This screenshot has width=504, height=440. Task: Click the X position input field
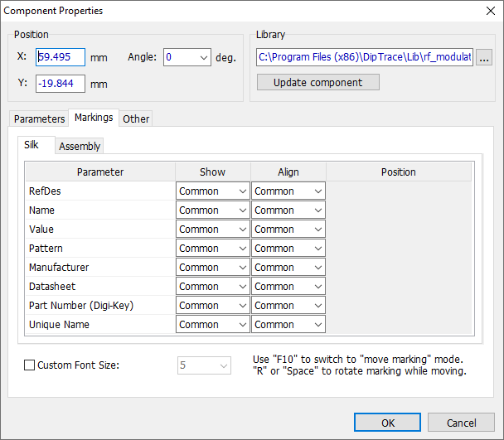point(61,57)
